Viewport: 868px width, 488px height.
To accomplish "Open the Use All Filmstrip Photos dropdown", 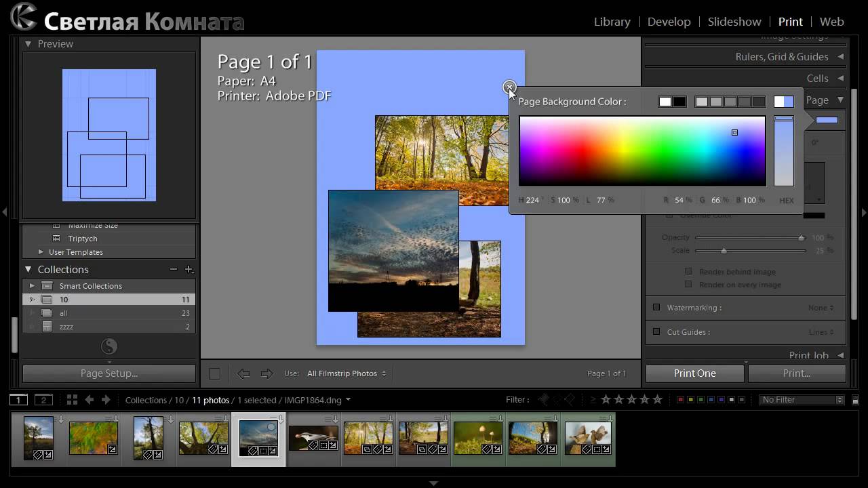I will [347, 373].
